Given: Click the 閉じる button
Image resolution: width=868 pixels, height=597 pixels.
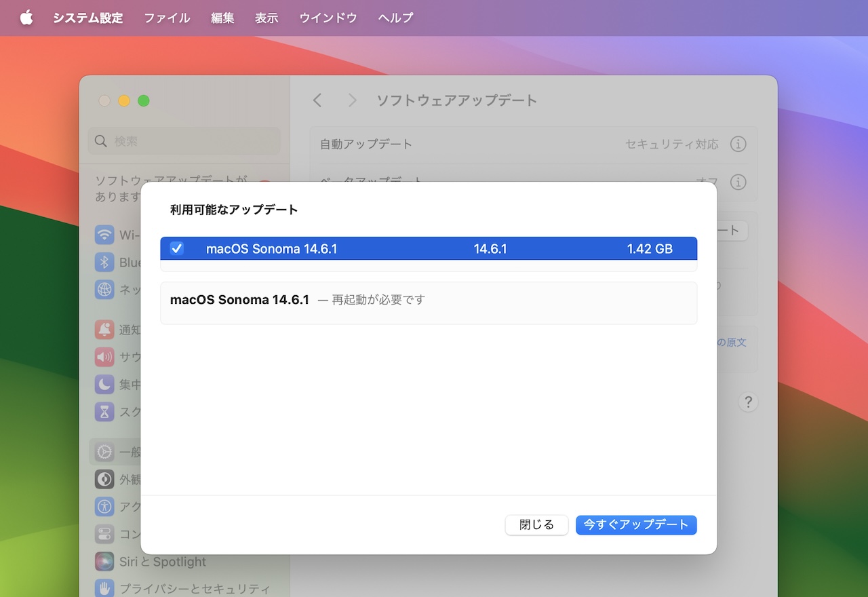Looking at the screenshot, I should (536, 524).
